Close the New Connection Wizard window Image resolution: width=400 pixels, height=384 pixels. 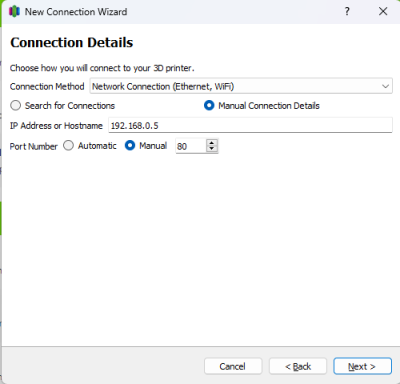click(x=383, y=11)
